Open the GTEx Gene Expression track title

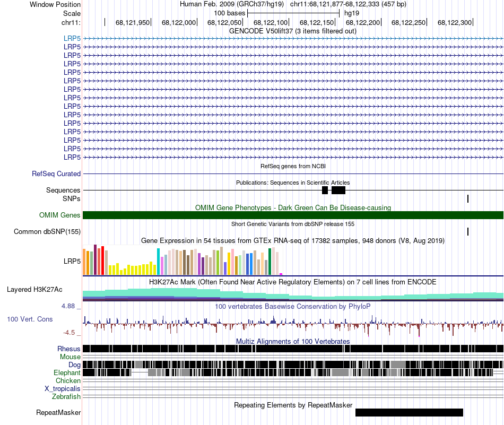pos(293,240)
